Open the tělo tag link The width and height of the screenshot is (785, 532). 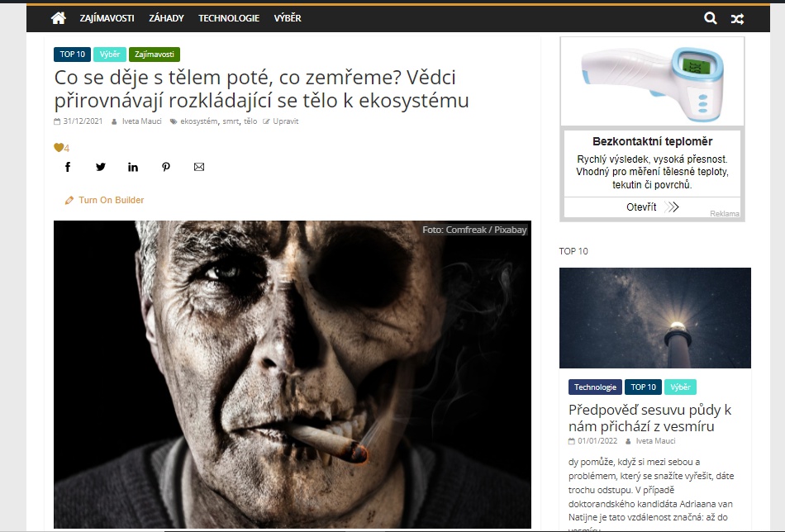click(x=250, y=121)
